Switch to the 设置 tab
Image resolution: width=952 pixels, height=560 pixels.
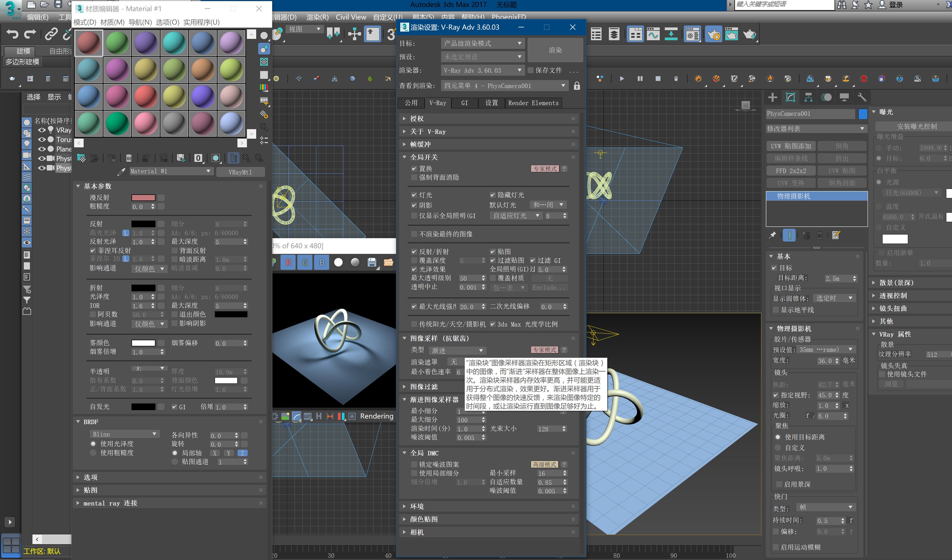point(491,103)
